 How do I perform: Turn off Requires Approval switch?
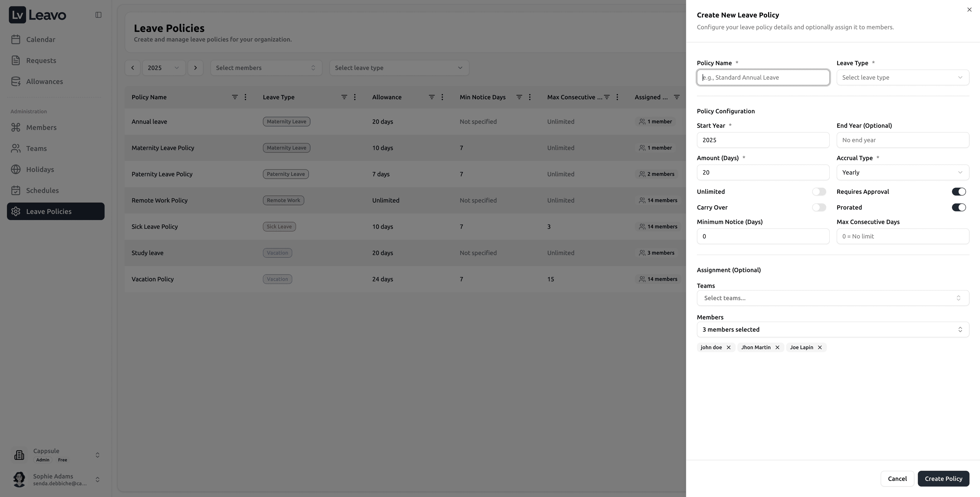(958, 192)
